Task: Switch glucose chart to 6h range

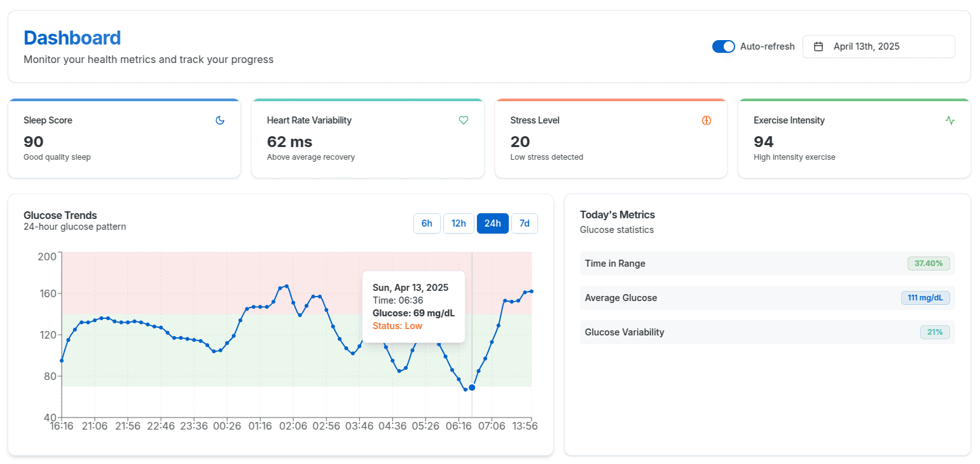Action: pyautogui.click(x=427, y=223)
